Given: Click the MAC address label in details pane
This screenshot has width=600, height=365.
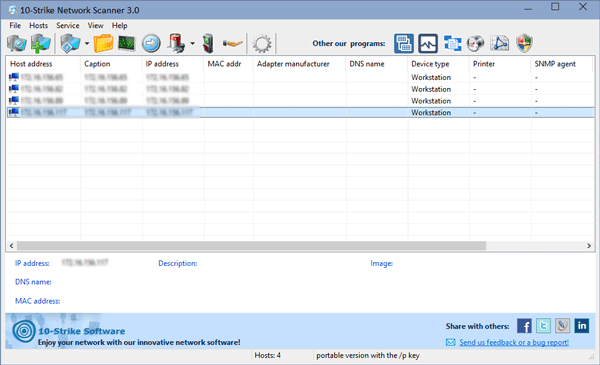Looking at the screenshot, I should pyautogui.click(x=38, y=301).
